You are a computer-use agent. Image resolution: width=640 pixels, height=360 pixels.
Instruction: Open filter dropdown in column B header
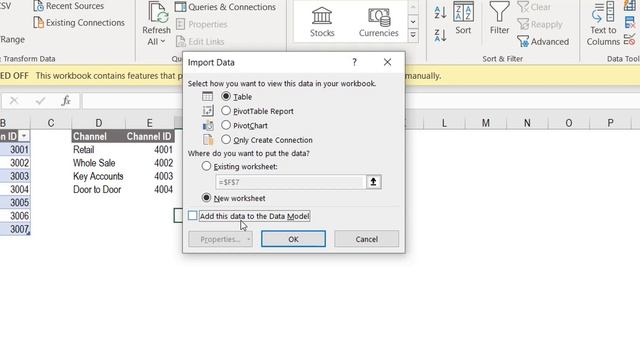(x=24, y=136)
